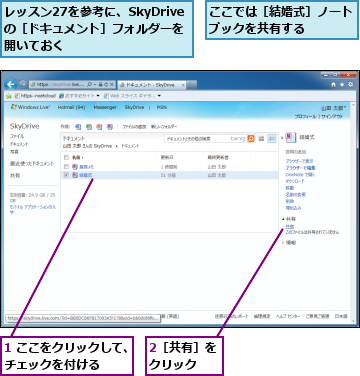Open 最近使ったドキュメント in sidebar
The image size is (360, 376).
[32, 163]
